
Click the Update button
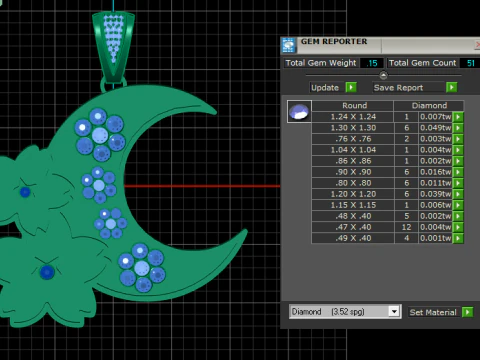tap(327, 87)
